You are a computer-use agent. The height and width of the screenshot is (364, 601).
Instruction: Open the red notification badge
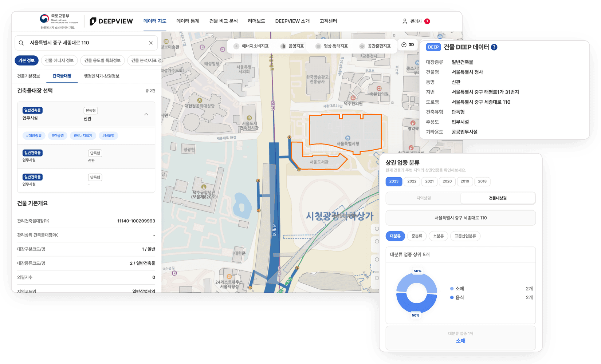[427, 21]
